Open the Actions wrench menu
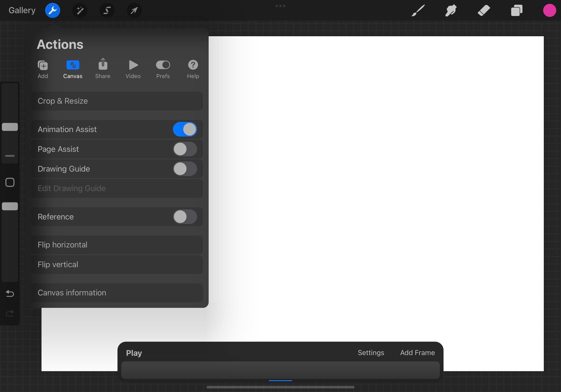 pyautogui.click(x=52, y=10)
